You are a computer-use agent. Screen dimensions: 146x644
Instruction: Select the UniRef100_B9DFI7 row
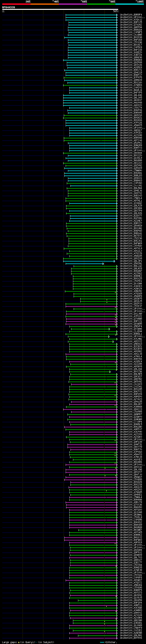coord(131,75)
